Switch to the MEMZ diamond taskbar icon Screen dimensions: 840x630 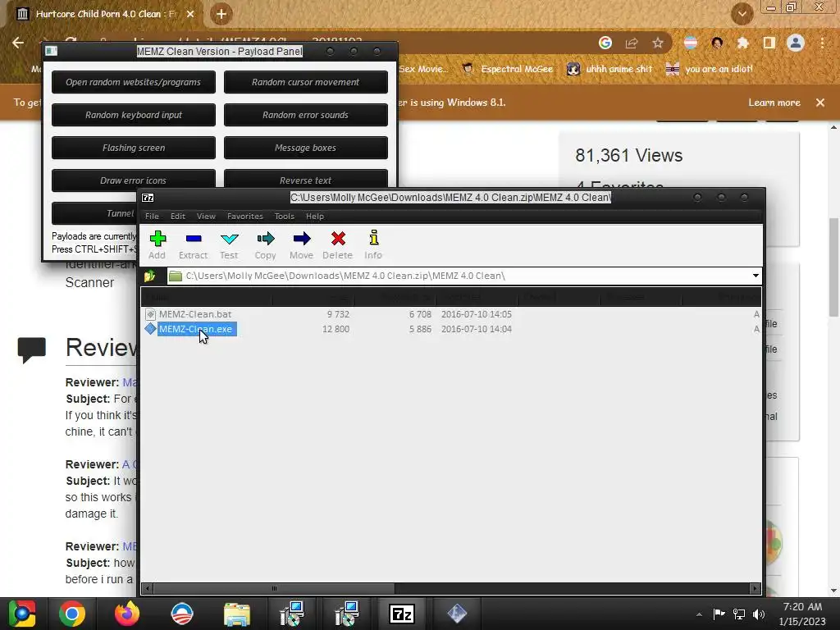click(457, 614)
